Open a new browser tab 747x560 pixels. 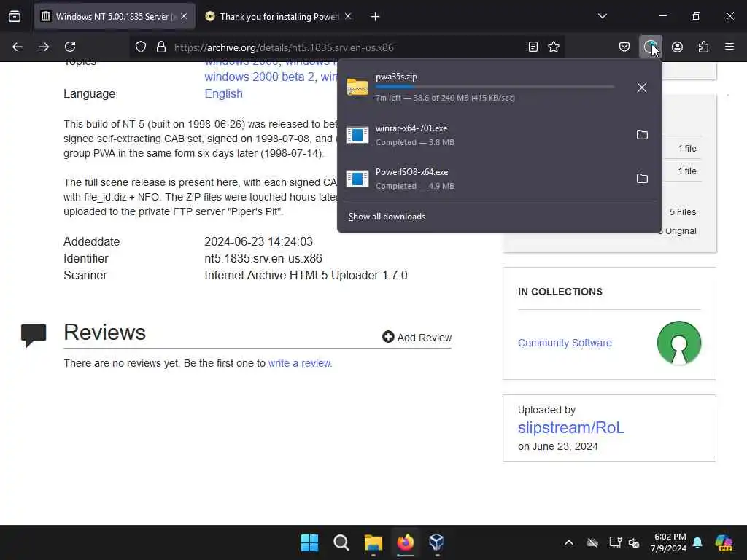pyautogui.click(x=375, y=17)
